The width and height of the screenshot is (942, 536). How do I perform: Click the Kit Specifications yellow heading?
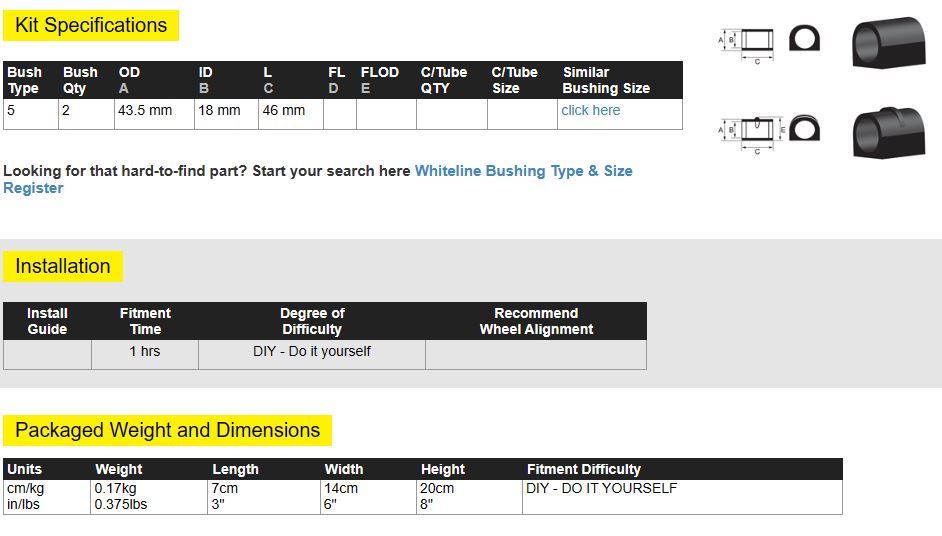[91, 26]
